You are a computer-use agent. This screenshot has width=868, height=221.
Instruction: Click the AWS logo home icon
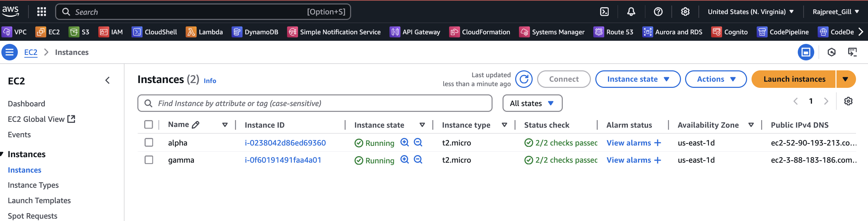(x=11, y=11)
